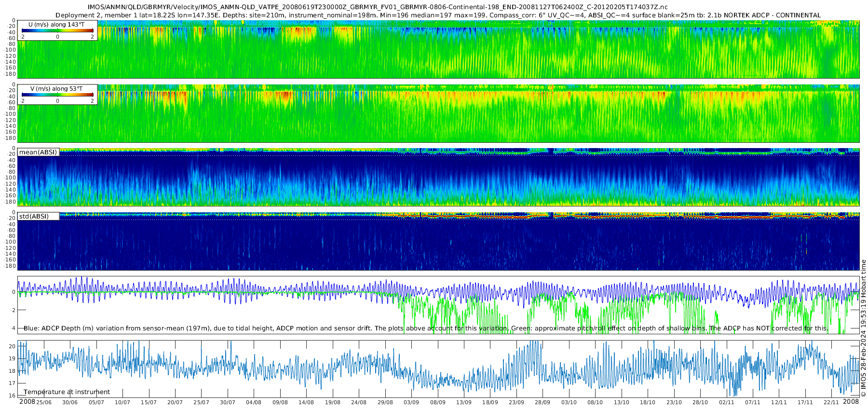Screen dimensions: 868x410
Task: Click the 'Temperature at instrument' label
Action: (x=67, y=392)
